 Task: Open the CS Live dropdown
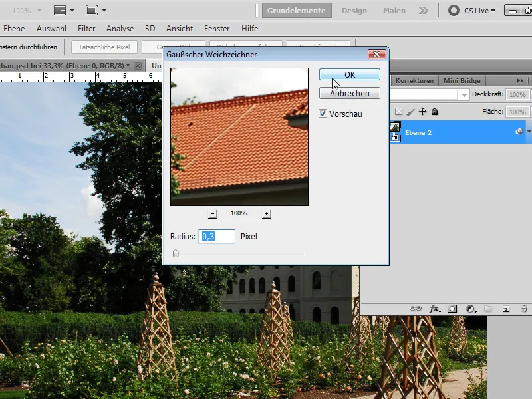coord(479,11)
